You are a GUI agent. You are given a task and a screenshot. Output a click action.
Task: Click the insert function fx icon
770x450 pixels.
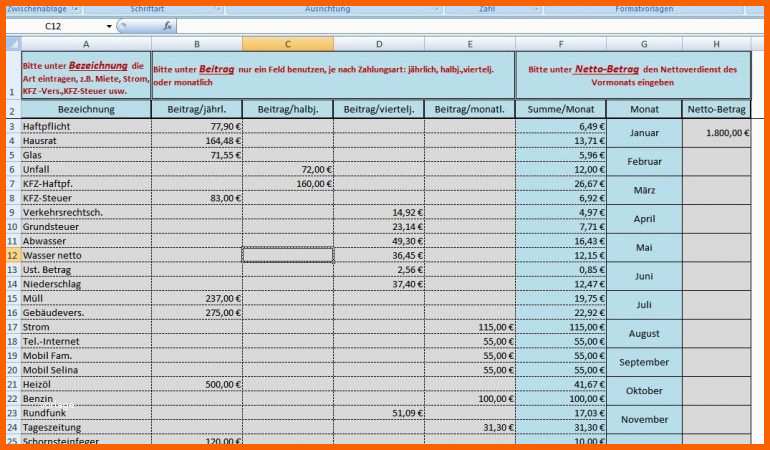pos(167,26)
